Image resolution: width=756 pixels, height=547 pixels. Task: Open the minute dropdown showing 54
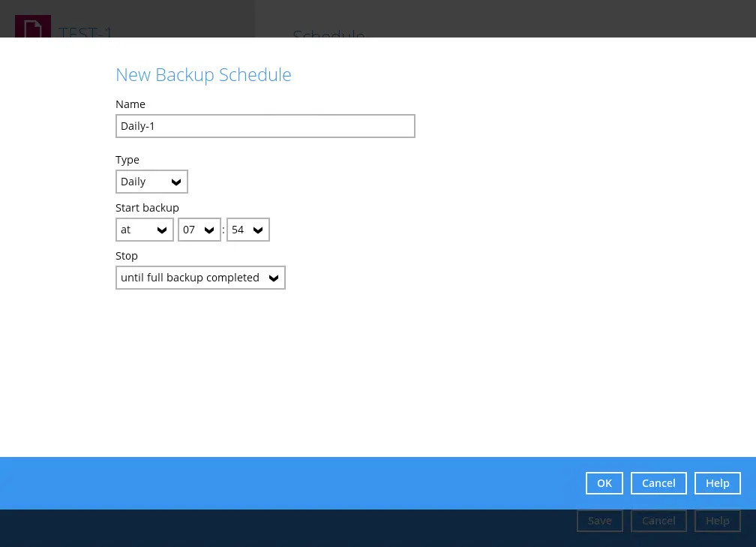[x=247, y=230]
